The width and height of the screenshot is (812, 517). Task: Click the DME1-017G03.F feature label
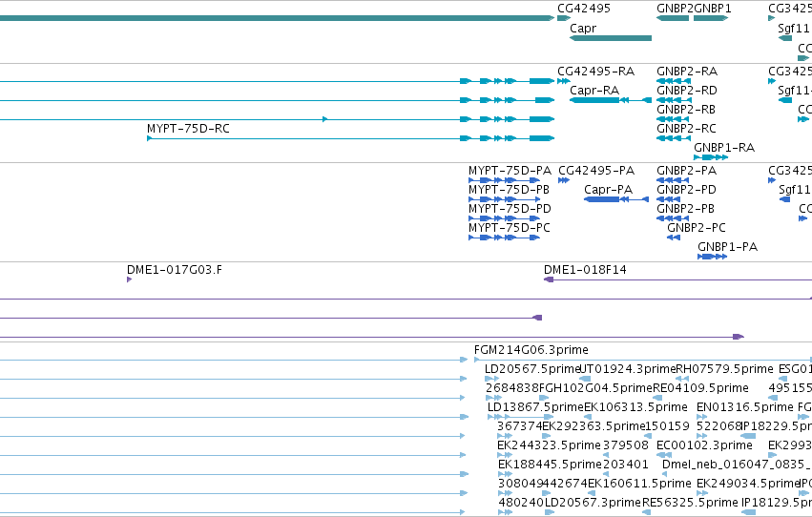tap(174, 270)
